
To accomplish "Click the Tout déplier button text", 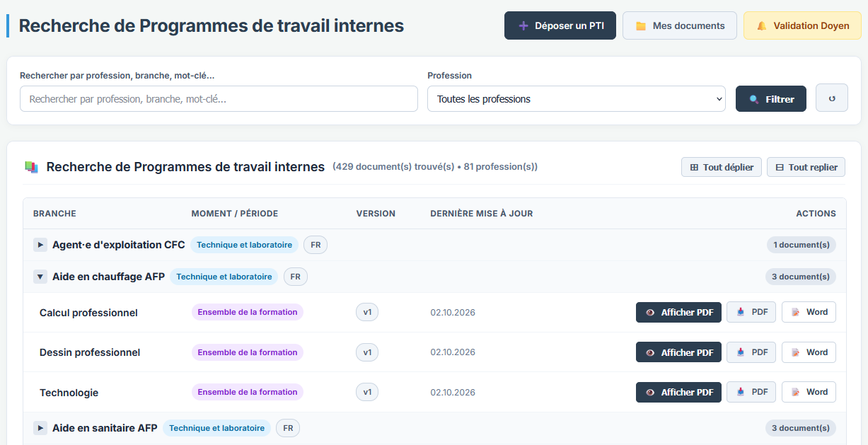I will (729, 168).
